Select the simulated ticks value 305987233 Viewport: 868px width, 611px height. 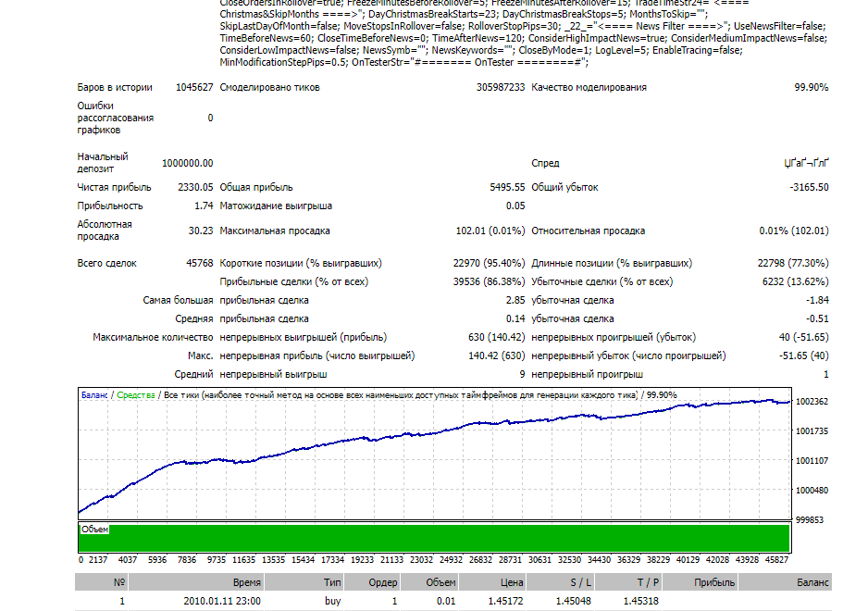pyautogui.click(x=501, y=88)
